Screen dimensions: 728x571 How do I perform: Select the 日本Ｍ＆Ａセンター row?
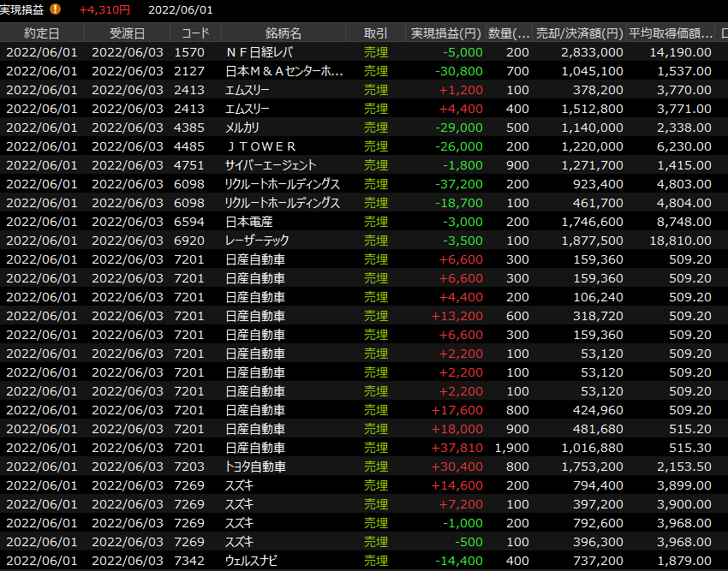tap(283, 71)
